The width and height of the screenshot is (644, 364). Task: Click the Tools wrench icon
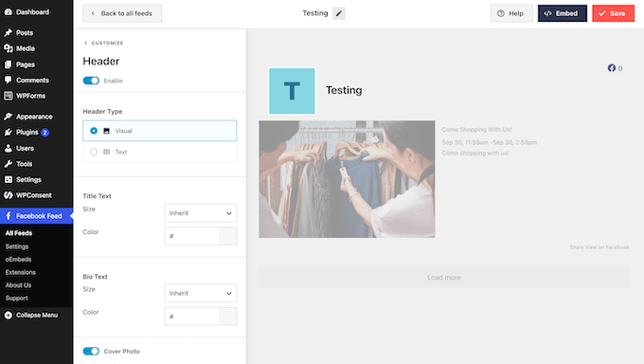9,164
